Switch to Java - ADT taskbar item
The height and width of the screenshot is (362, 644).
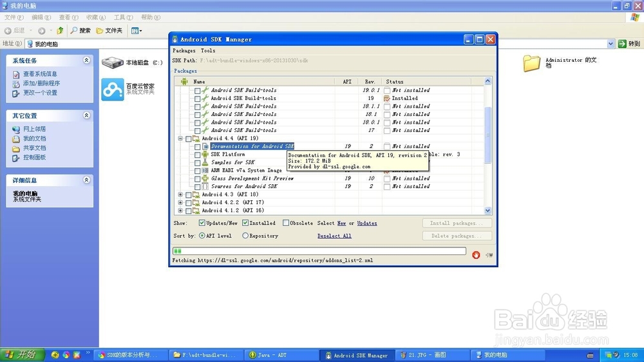(x=281, y=355)
